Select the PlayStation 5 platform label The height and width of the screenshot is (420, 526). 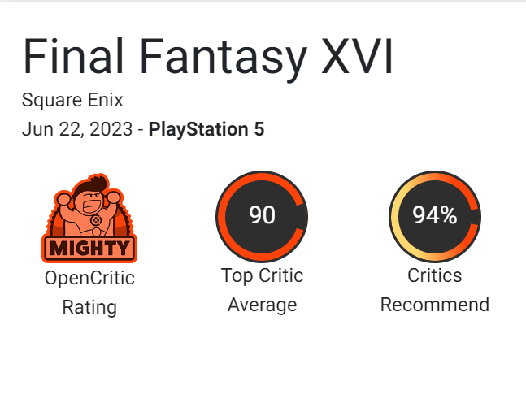point(206,129)
